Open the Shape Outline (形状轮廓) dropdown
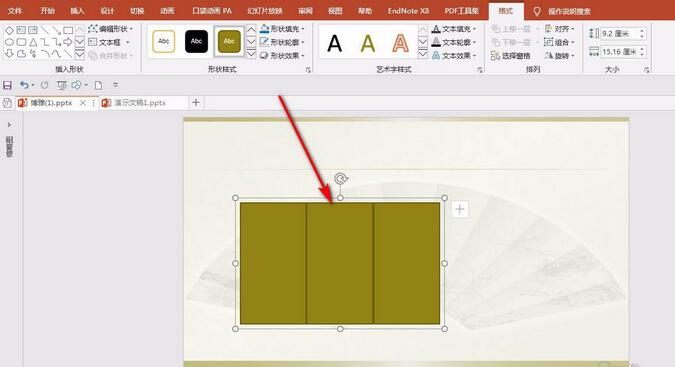Screen dimensions: 675x367 coord(282,42)
